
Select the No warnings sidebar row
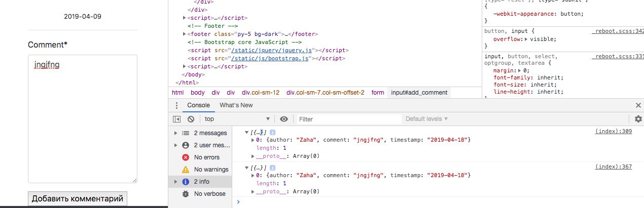pos(200,170)
